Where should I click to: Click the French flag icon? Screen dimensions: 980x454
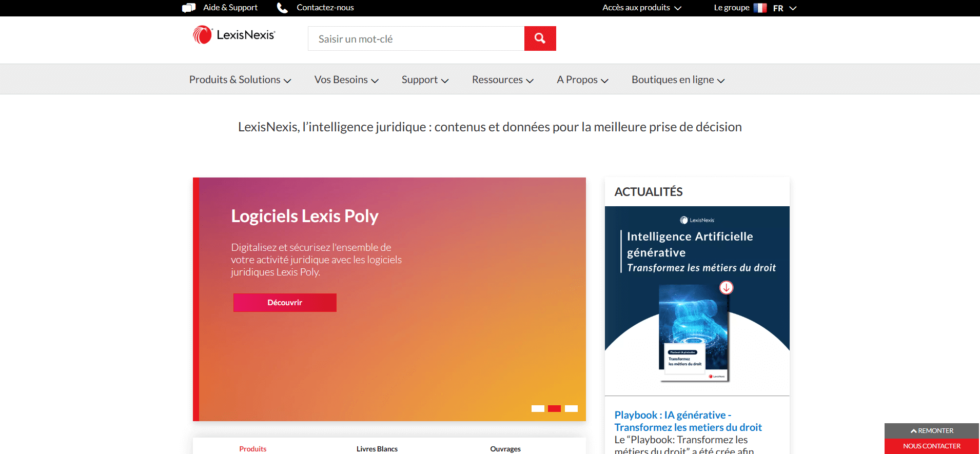(760, 8)
